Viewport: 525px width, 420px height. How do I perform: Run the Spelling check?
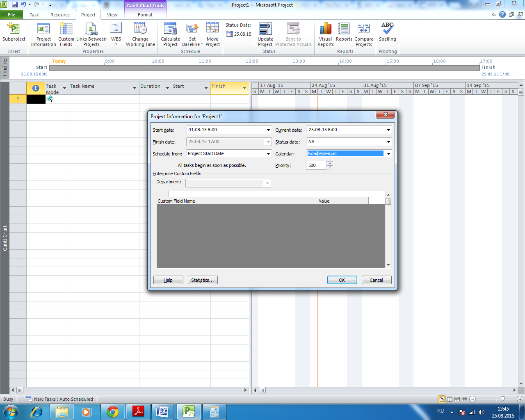coord(388,32)
